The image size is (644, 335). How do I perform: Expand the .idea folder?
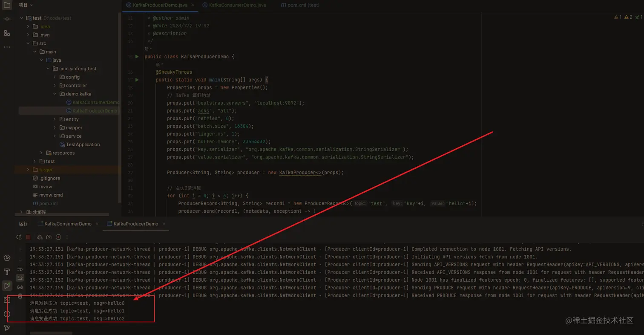click(28, 26)
